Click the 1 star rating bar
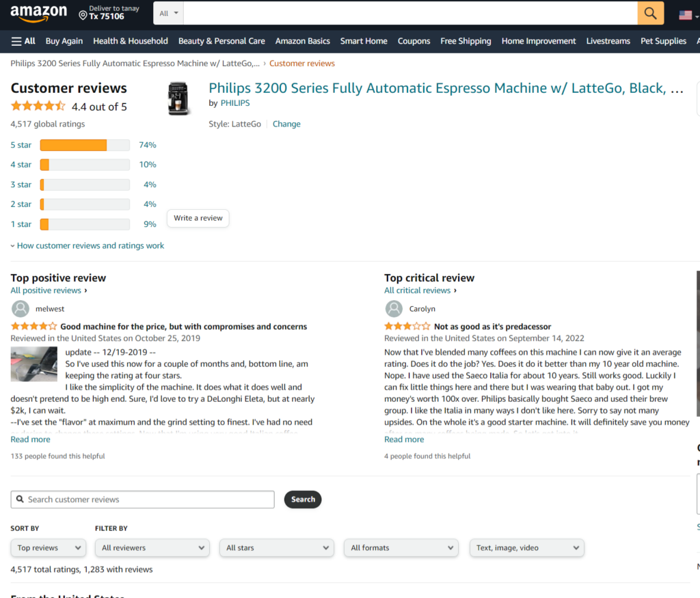This screenshot has width=700, height=598. click(x=85, y=224)
